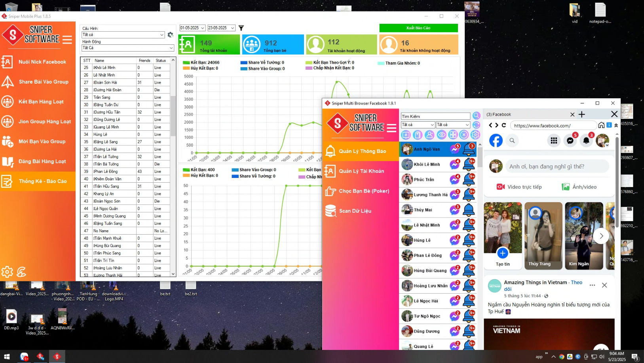The image size is (644, 363).
Task: Toggle the eye visibility toolbar icon
Action: [x=441, y=135]
